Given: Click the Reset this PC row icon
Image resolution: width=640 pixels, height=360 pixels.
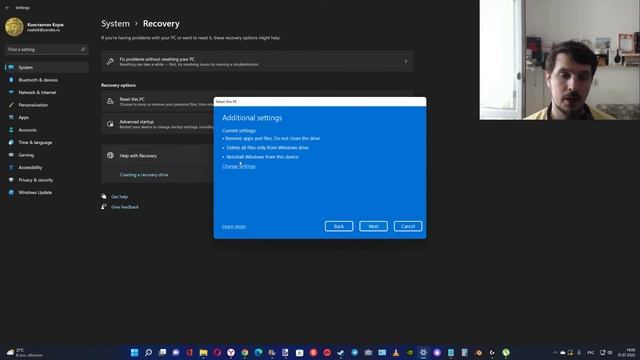Looking at the screenshot, I should click(x=110, y=101).
